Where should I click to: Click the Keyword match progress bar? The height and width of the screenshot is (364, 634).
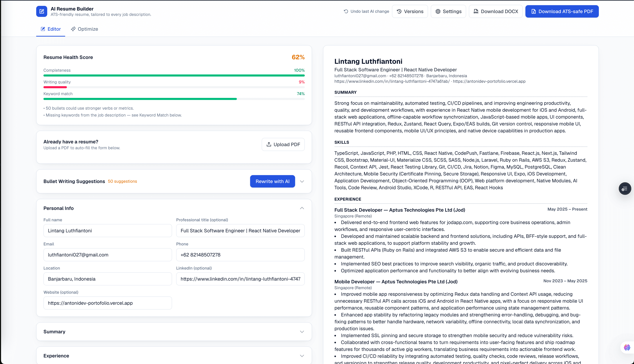[x=174, y=99]
